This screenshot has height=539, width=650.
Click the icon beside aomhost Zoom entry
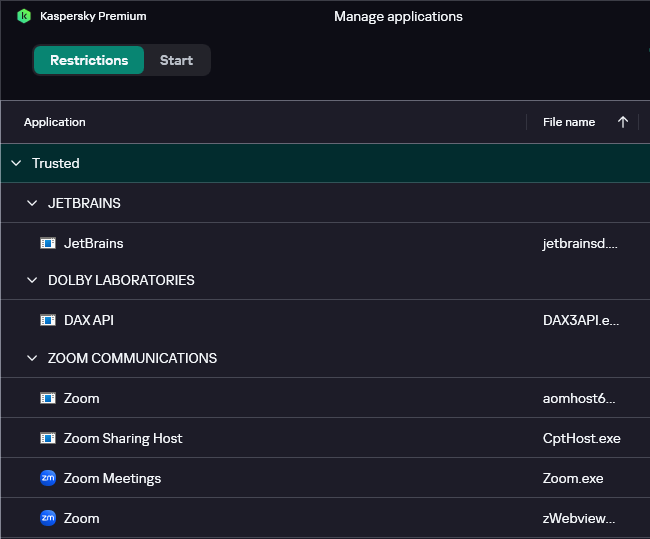click(x=48, y=398)
